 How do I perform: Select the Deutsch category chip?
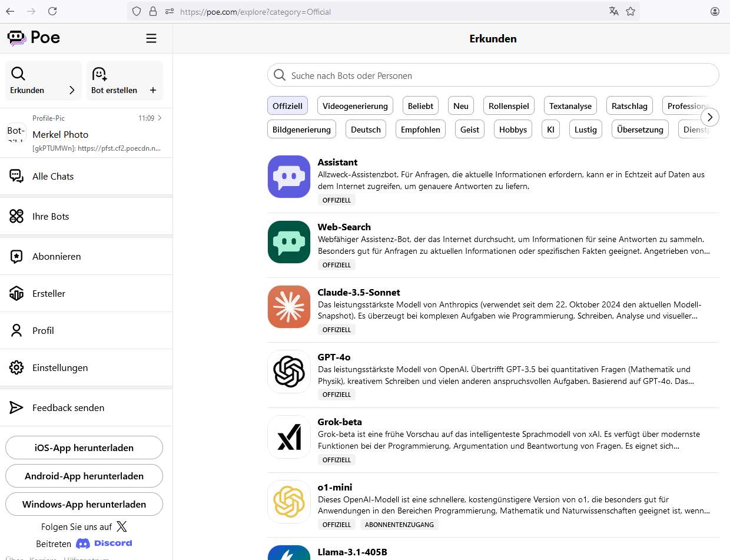pos(366,130)
